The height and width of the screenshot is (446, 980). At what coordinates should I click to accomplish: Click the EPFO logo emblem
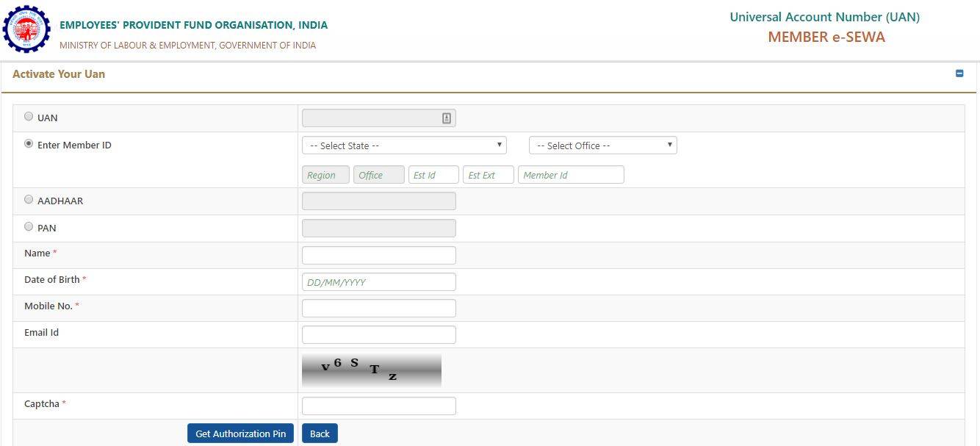click(27, 29)
